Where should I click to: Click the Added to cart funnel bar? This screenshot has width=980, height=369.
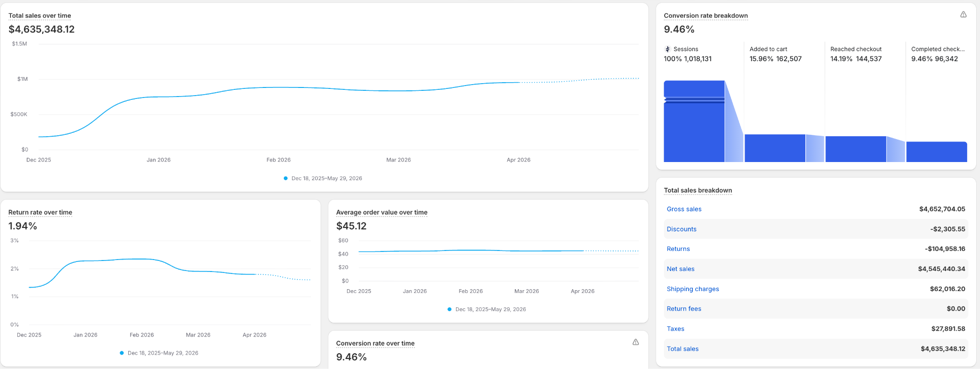775,148
